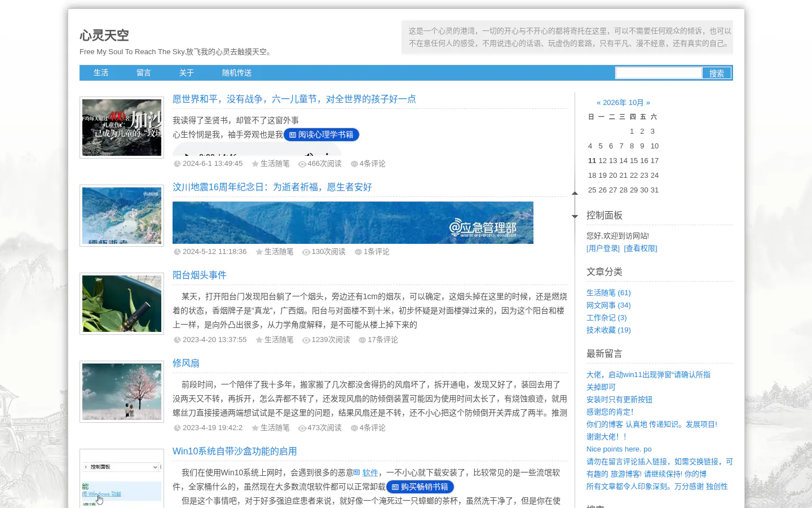Click the 搜索 search button
The height and width of the screenshot is (508, 812).
pyautogui.click(x=717, y=73)
